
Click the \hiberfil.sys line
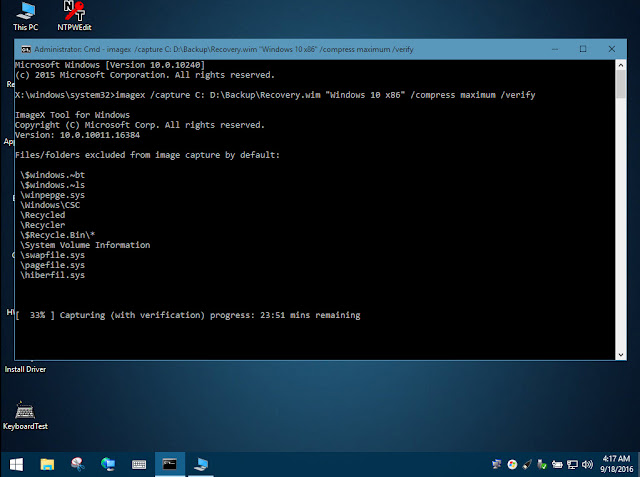point(53,275)
